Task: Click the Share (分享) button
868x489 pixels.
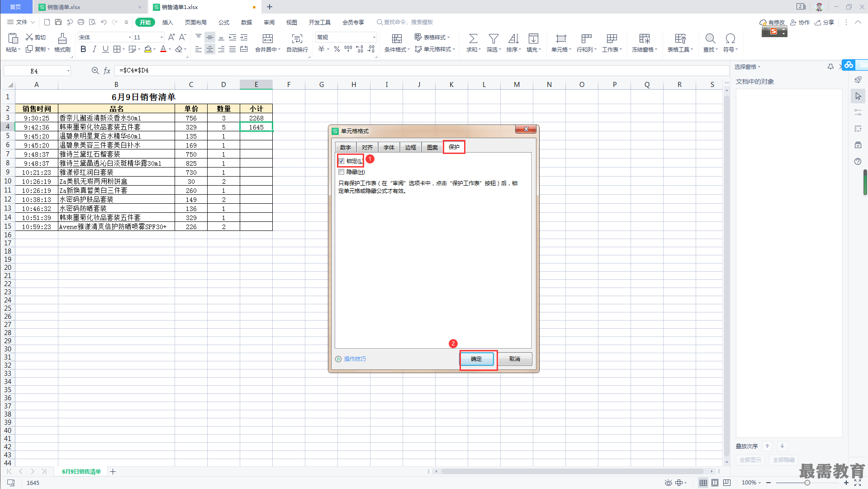Action: [x=825, y=22]
